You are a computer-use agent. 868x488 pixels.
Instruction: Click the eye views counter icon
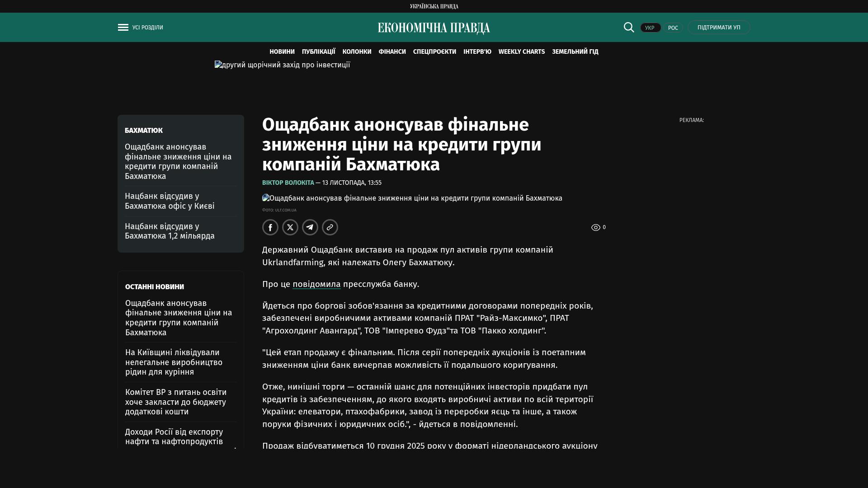596,228
